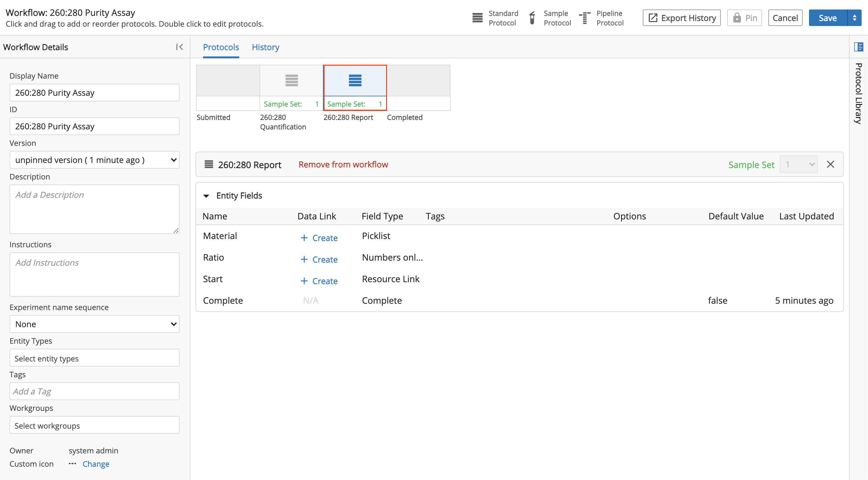Click the Completed stage box
This screenshot has height=480, width=868.
(x=418, y=88)
